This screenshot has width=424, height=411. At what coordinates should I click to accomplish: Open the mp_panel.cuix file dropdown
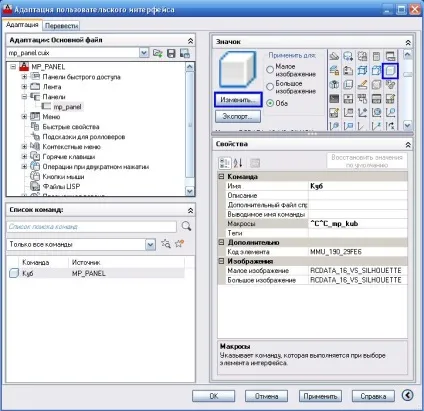[144, 53]
